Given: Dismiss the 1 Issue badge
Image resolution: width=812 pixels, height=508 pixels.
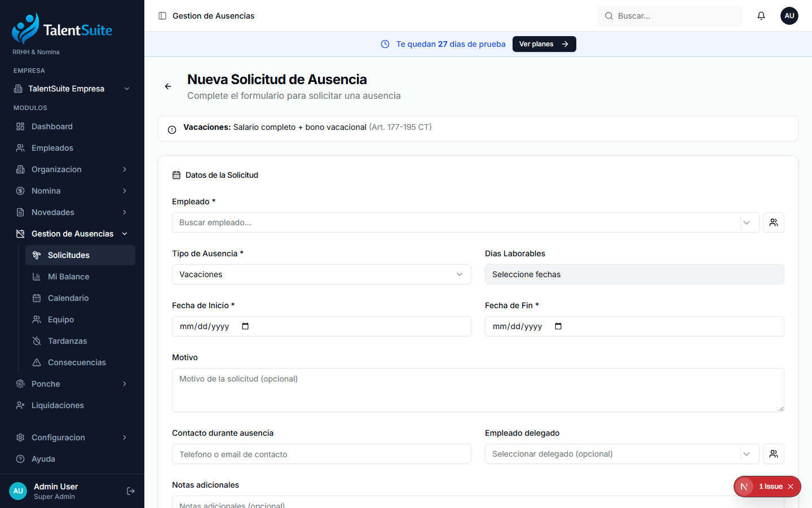Looking at the screenshot, I should pyautogui.click(x=791, y=487).
